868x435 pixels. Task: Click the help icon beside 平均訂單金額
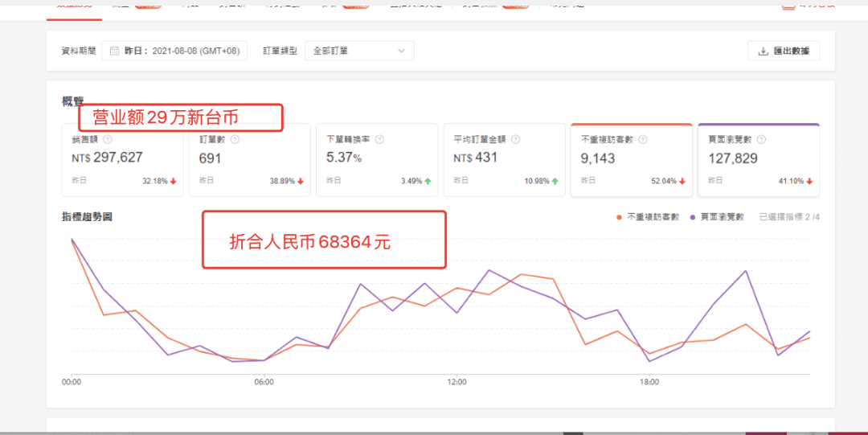point(515,139)
